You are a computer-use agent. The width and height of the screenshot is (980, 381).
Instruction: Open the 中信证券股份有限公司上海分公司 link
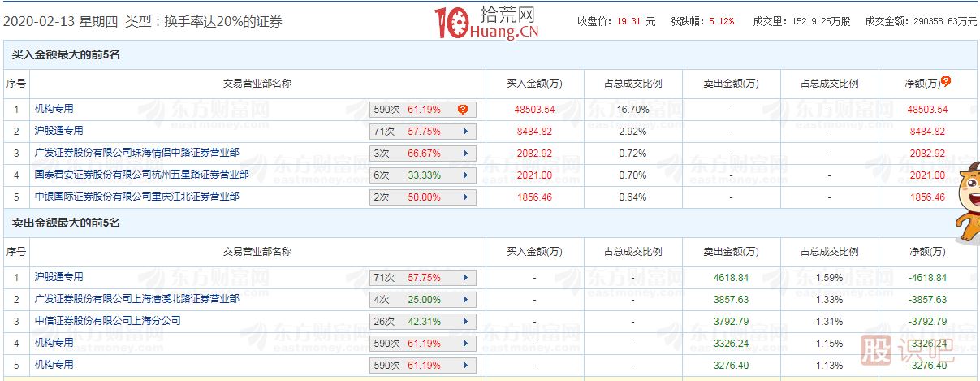click(107, 321)
